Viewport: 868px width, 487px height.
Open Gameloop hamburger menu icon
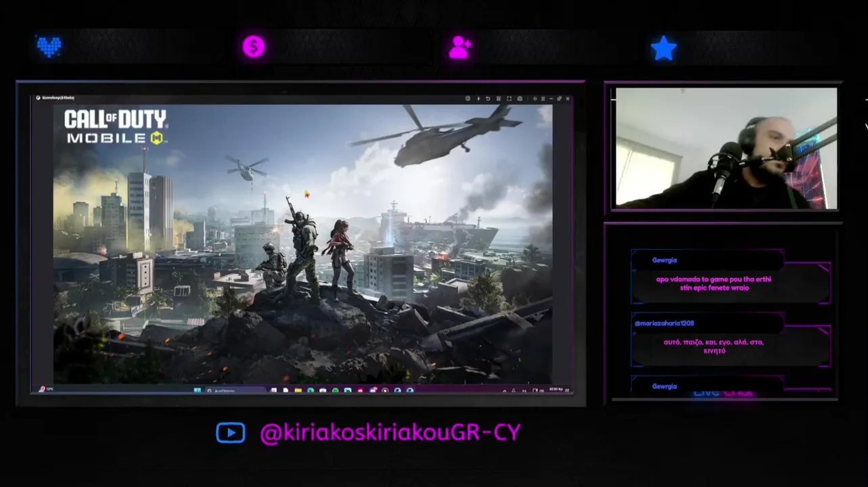coord(543,99)
